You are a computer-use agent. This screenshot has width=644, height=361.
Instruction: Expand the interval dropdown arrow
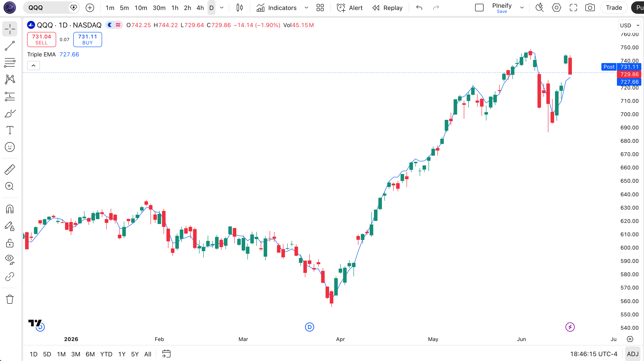pos(221,8)
